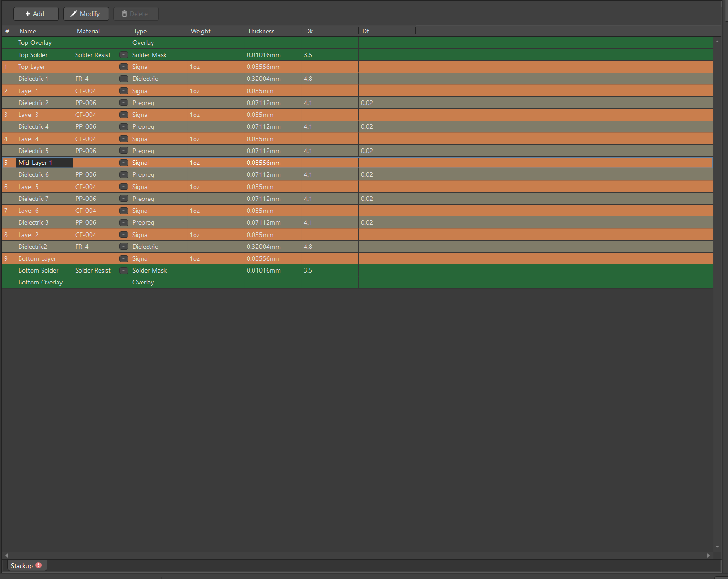The width and height of the screenshot is (728, 579).
Task: Click the horizontal scrollbar left arrow
Action: point(6,555)
